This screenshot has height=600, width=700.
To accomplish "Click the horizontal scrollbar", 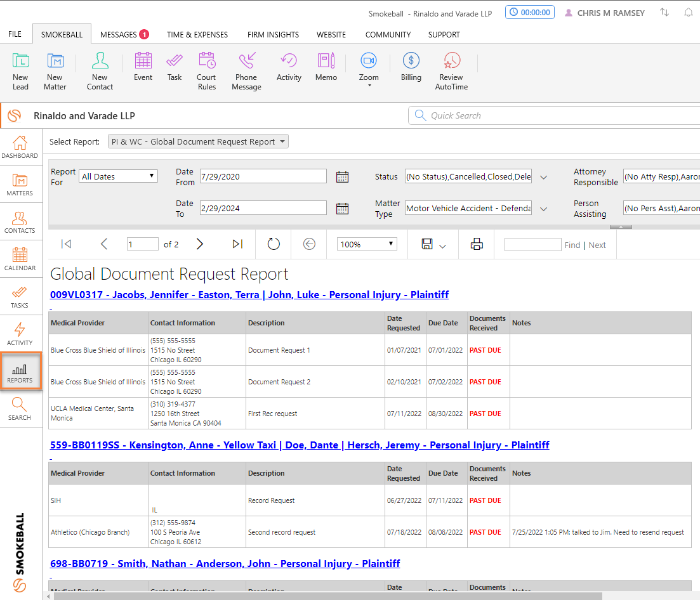I will tap(327, 596).
